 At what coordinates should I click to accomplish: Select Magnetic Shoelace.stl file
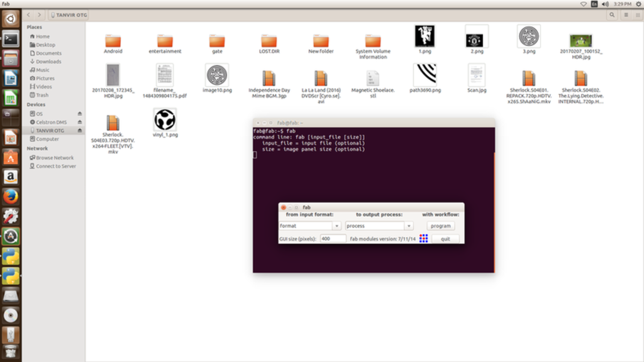(373, 84)
